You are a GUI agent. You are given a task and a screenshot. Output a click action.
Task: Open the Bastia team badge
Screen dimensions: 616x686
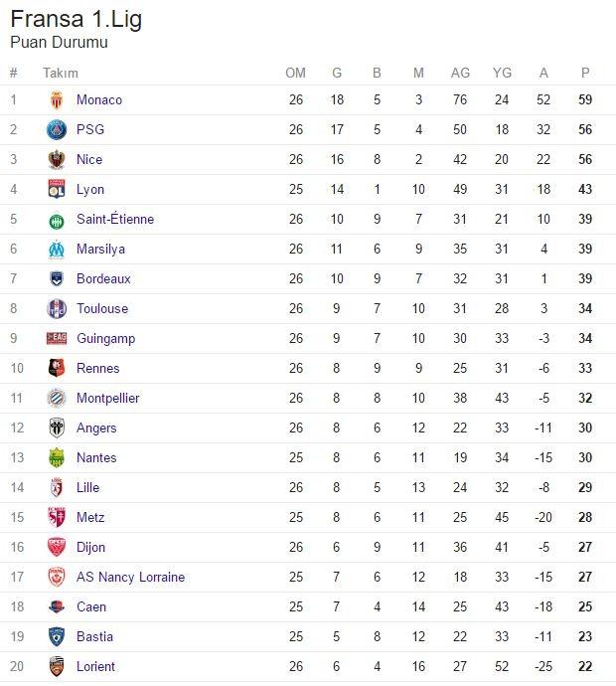click(x=57, y=637)
